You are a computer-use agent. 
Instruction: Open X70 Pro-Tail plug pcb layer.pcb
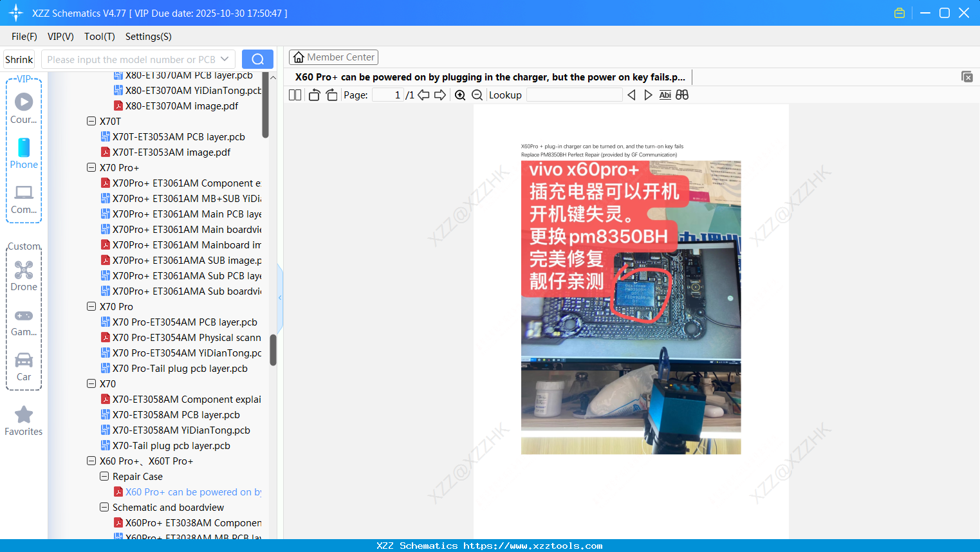(x=174, y=368)
